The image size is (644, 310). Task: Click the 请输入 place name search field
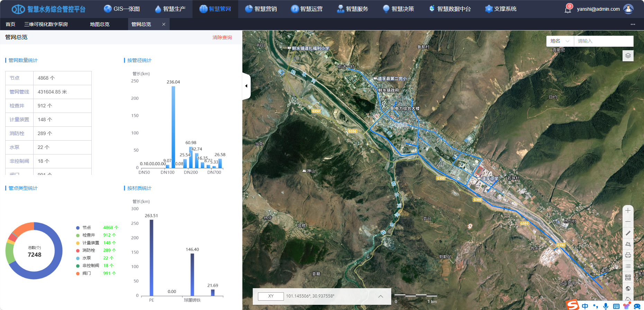click(x=603, y=41)
